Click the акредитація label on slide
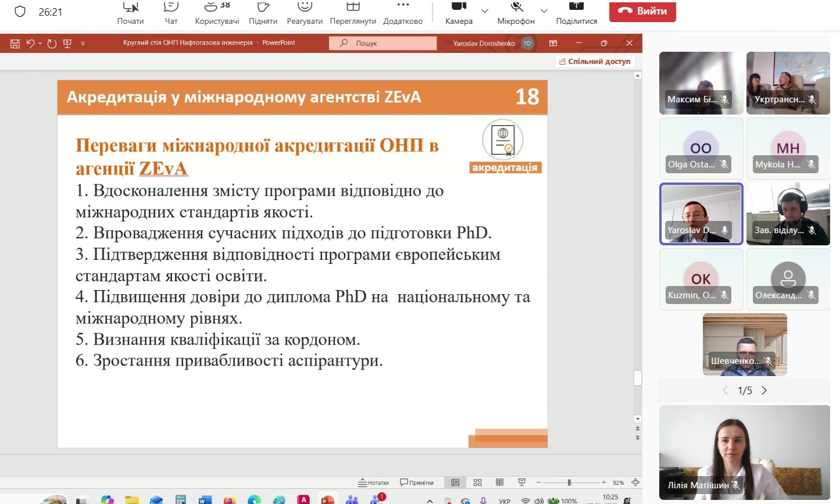Viewport: 840px width, 504px height. coord(505,167)
